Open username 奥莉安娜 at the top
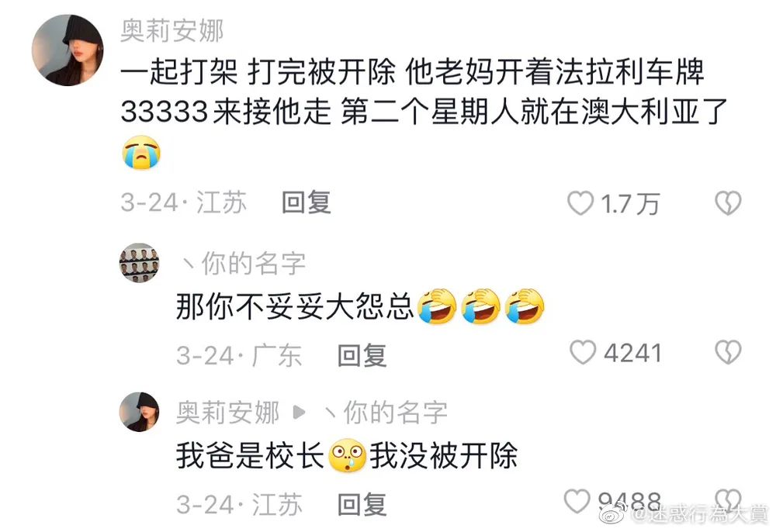The height and width of the screenshot is (532, 776). [x=172, y=31]
